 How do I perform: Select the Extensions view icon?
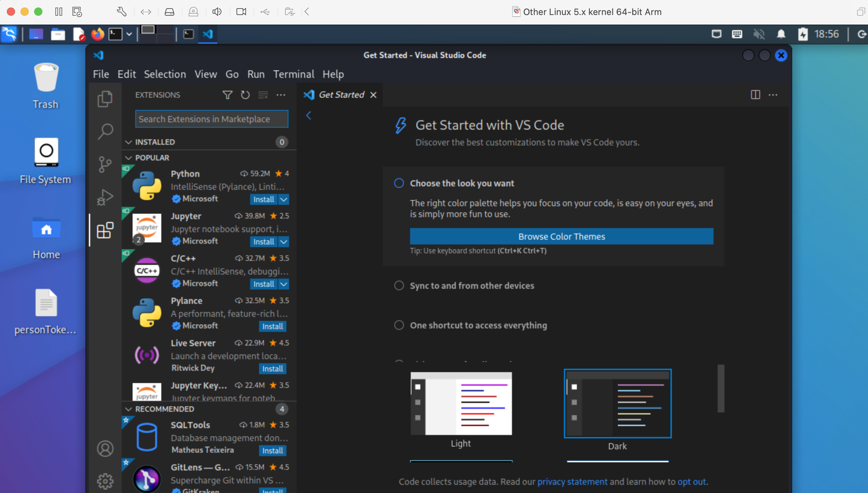[x=105, y=230]
